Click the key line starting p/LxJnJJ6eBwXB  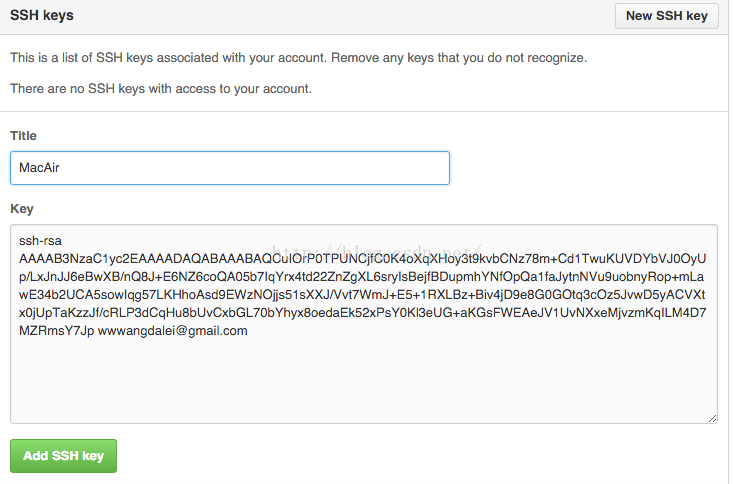tap(361, 277)
